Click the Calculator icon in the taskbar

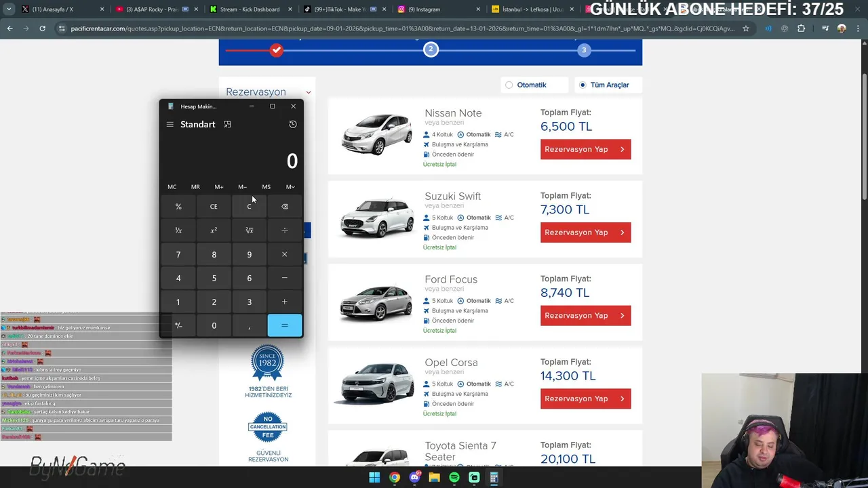(494, 477)
